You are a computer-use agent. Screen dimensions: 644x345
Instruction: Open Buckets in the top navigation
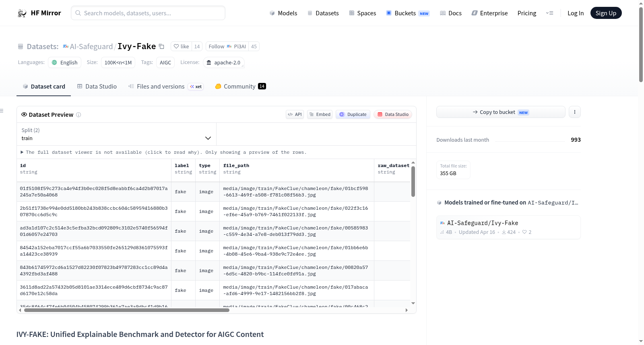pos(408,13)
